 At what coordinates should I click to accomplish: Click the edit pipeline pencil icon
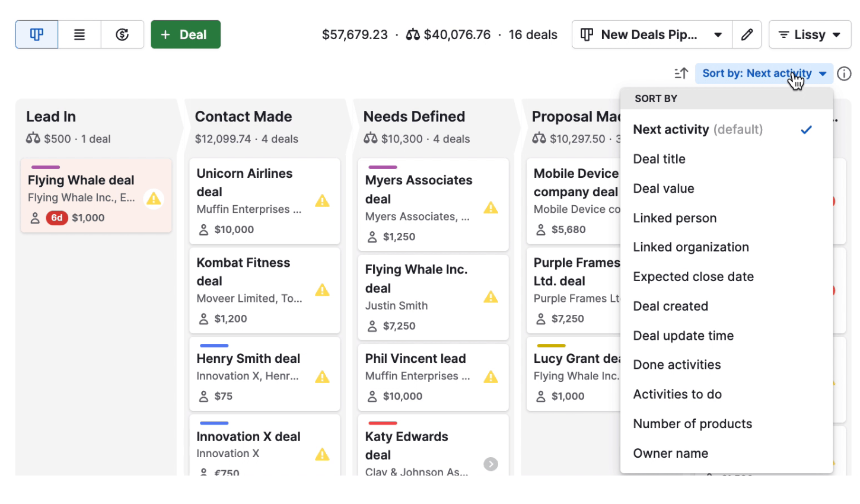tap(747, 34)
